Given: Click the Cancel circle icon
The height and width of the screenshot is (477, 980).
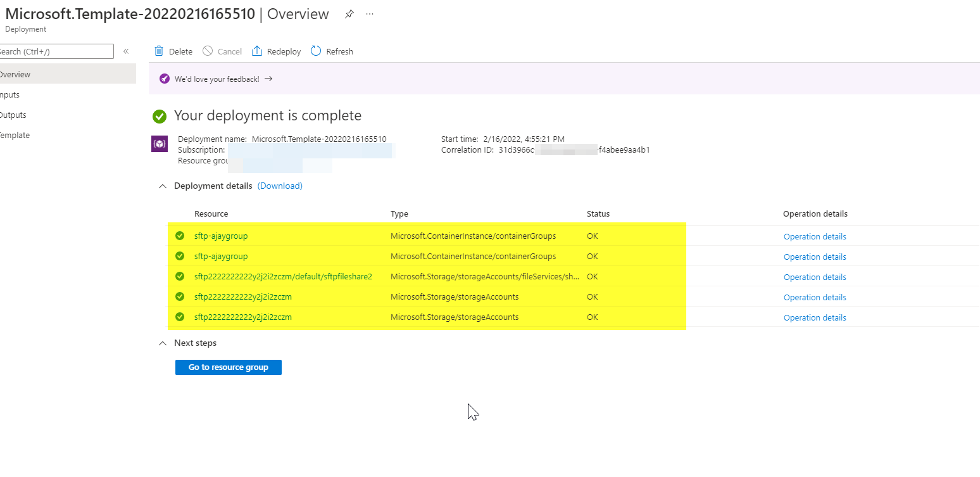Looking at the screenshot, I should (x=208, y=51).
